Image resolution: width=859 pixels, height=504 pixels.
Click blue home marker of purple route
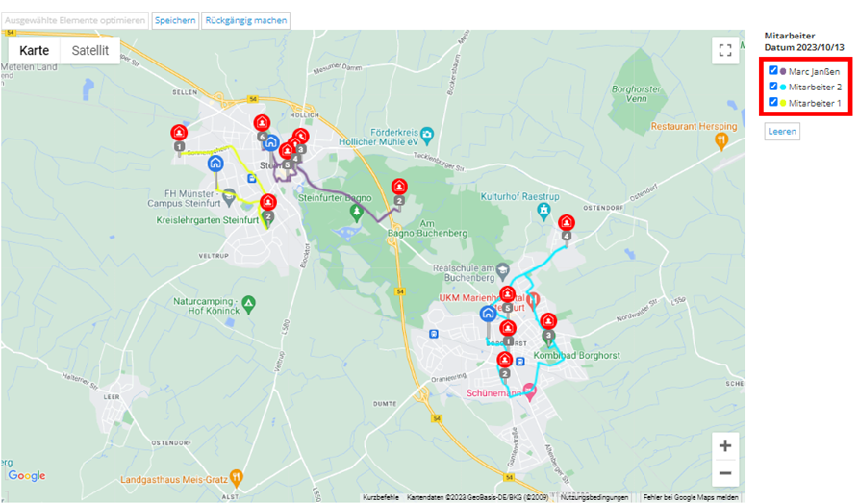[270, 143]
